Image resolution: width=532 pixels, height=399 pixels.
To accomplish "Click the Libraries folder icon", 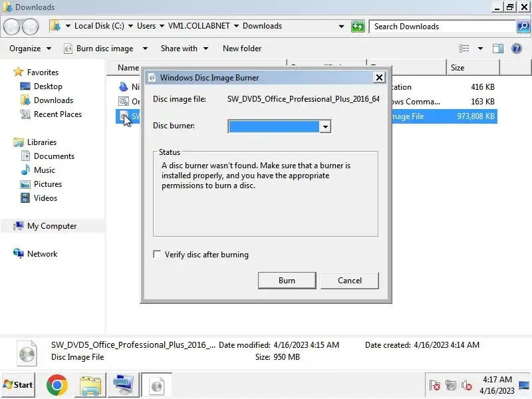I will (19, 142).
